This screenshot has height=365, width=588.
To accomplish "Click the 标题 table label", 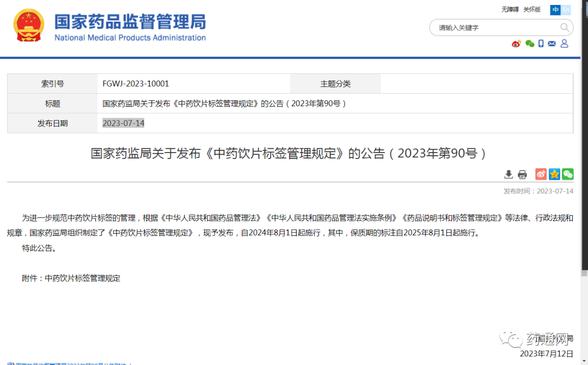I will 52,104.
